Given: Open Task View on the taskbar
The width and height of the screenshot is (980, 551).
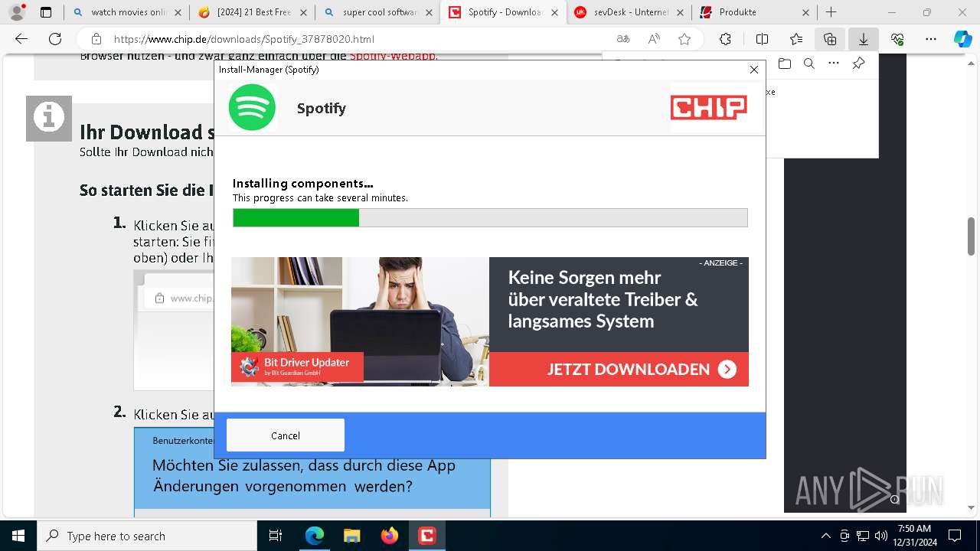Looking at the screenshot, I should point(276,536).
